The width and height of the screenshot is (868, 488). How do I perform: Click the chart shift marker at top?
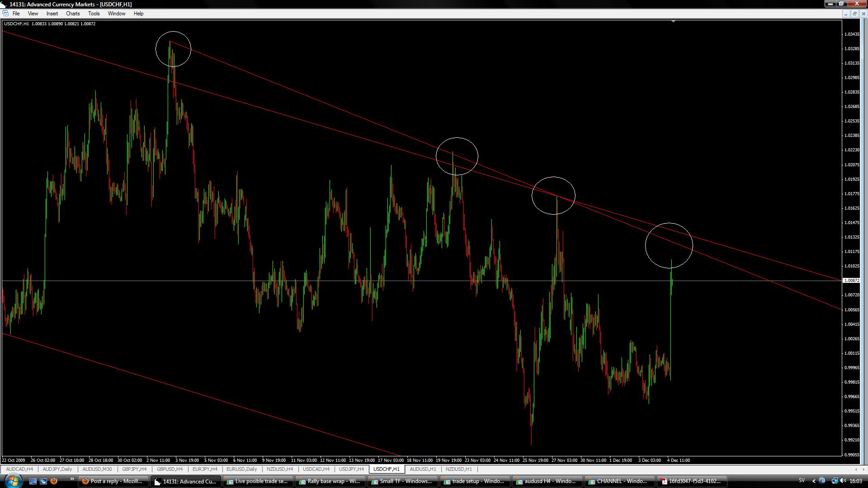point(673,21)
